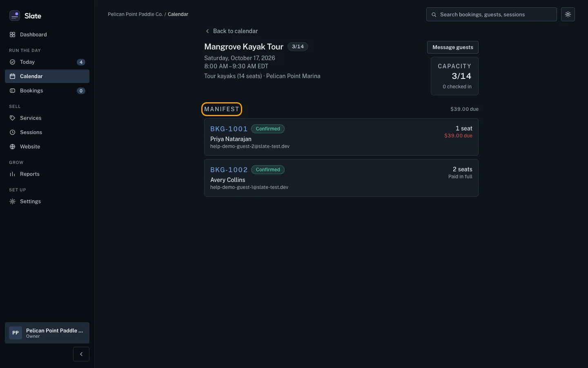Select Calendar in the sidebar
The width and height of the screenshot is (588, 368).
tap(47, 76)
